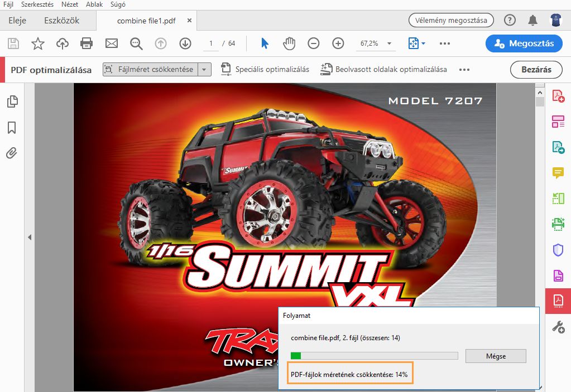Click the blue Megosztás button

(x=524, y=43)
